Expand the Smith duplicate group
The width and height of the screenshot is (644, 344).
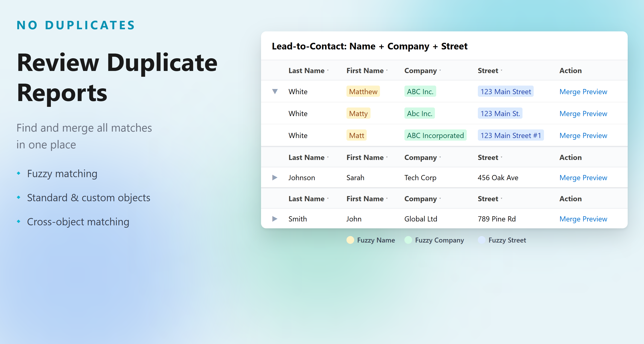(275, 219)
